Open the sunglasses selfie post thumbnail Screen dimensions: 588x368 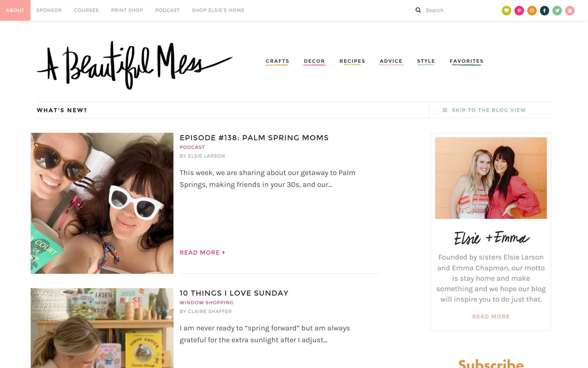pyautogui.click(x=102, y=203)
